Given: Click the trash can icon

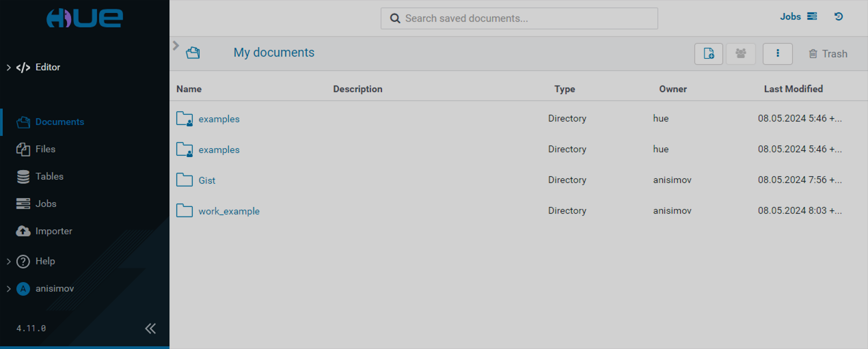Looking at the screenshot, I should (813, 54).
